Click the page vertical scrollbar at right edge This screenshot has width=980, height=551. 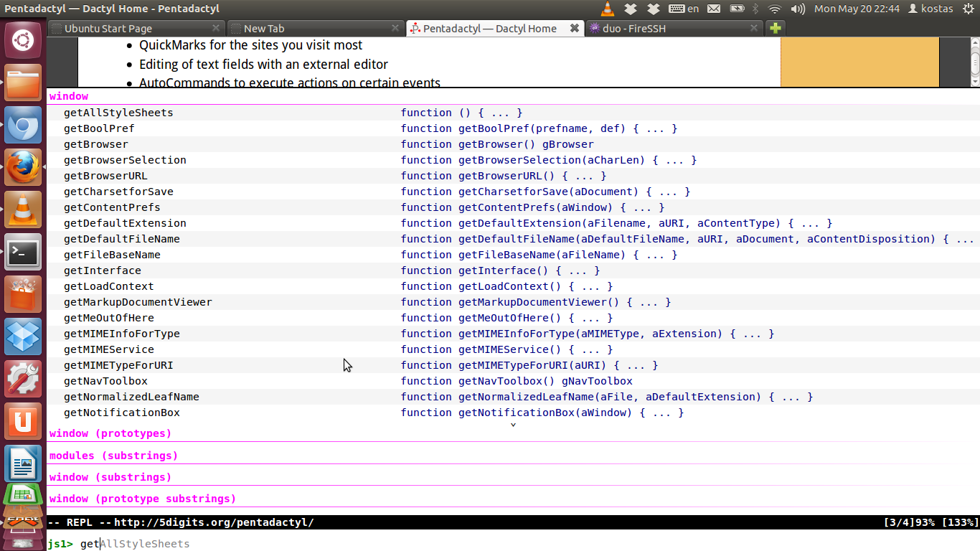coord(975,62)
